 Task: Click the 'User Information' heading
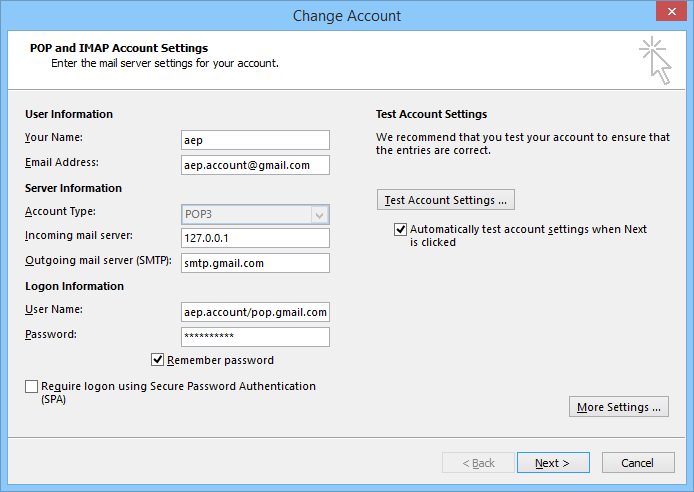[x=69, y=114]
